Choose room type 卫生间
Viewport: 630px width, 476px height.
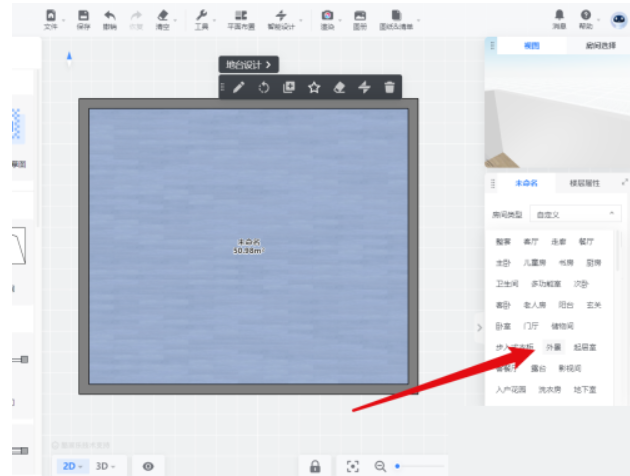tap(507, 284)
